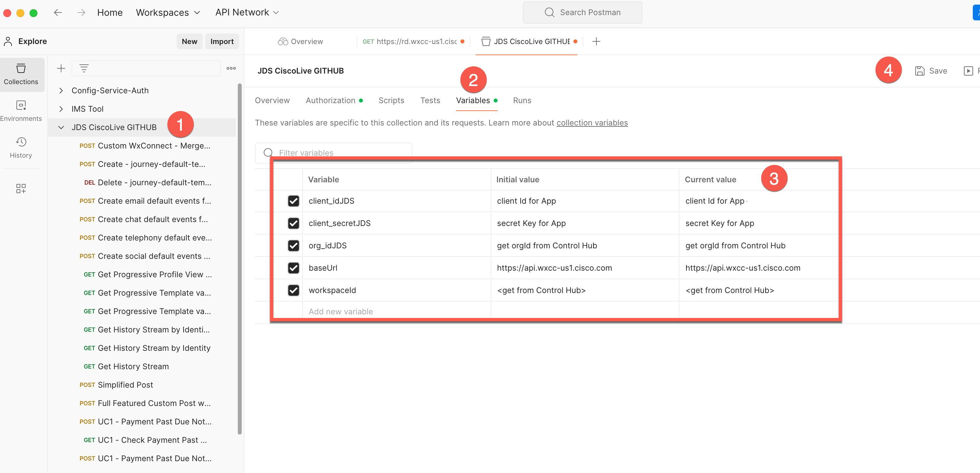Click the Import button
The height and width of the screenshot is (473, 980).
pos(222,41)
